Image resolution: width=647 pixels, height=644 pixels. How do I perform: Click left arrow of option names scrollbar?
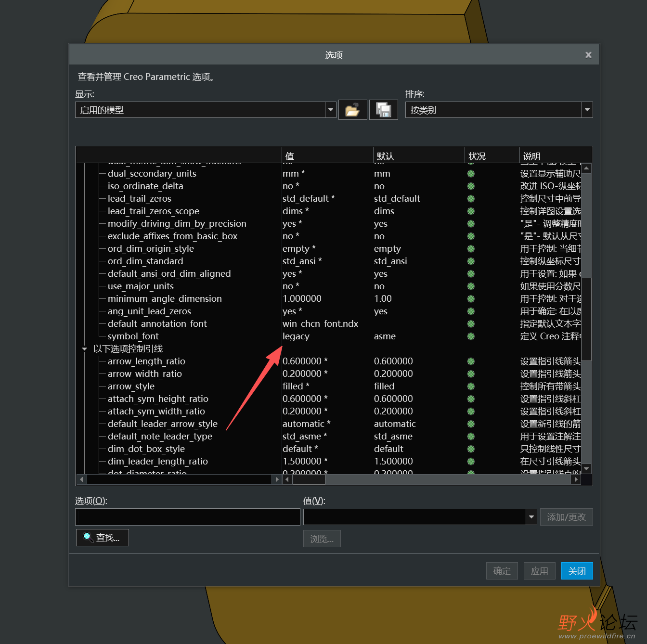81,479
